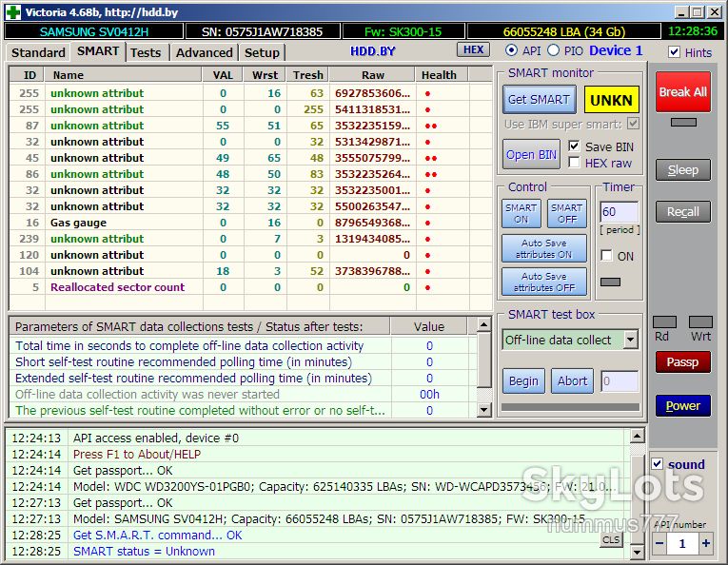Click the red Break All button
The height and width of the screenshot is (565, 728).
(x=682, y=91)
